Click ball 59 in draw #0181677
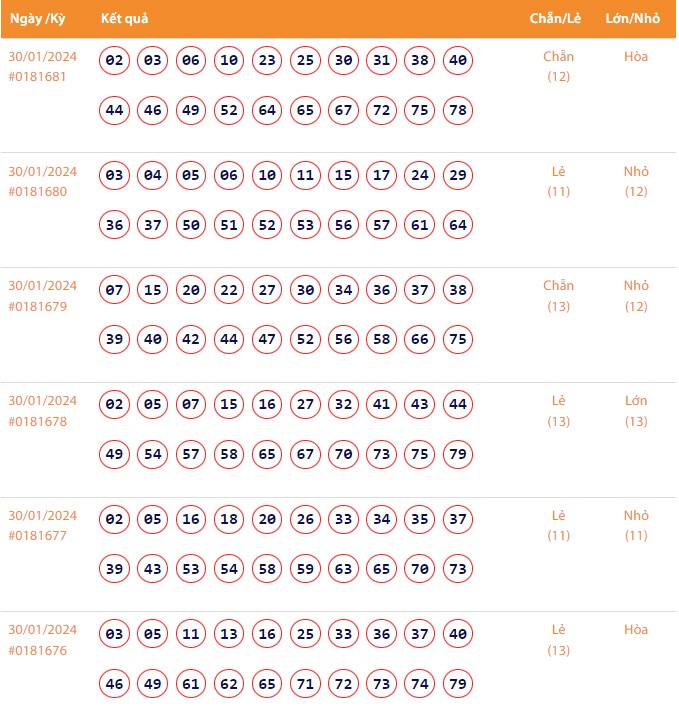The width and height of the screenshot is (679, 710). (x=306, y=568)
